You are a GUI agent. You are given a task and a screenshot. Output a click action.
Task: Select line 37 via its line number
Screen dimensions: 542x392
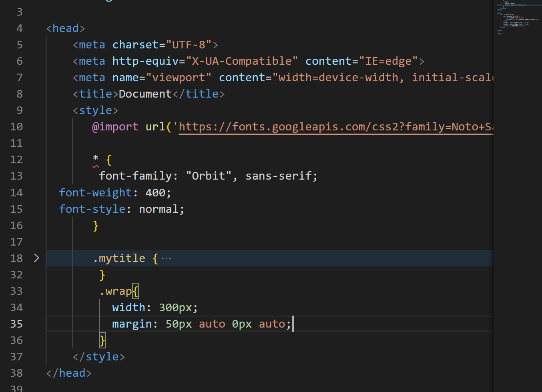[16, 357]
